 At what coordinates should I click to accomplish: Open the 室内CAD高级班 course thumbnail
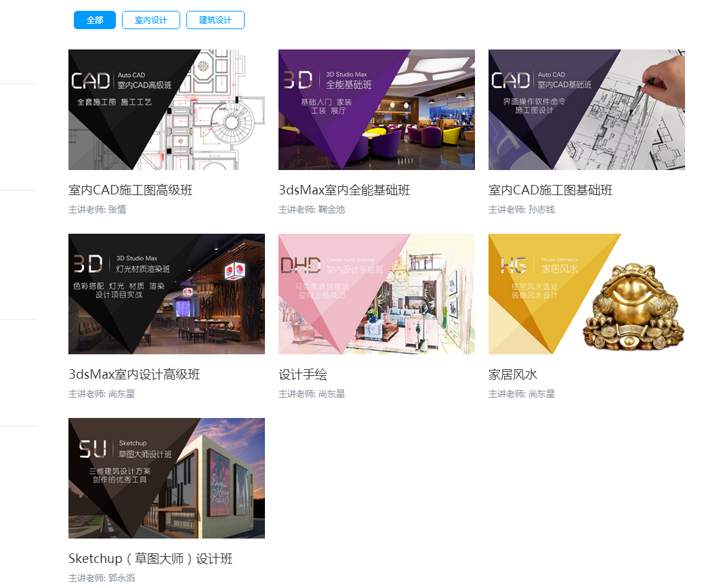click(166, 110)
